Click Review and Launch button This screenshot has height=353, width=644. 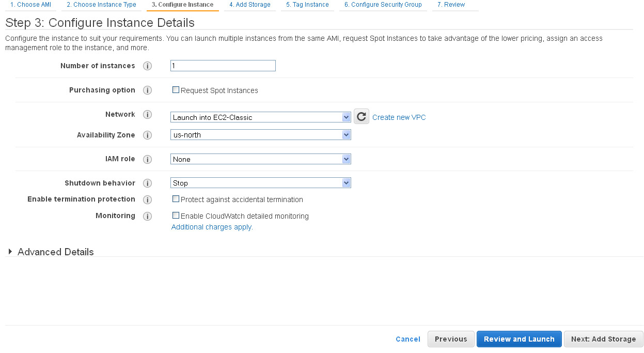tap(519, 339)
